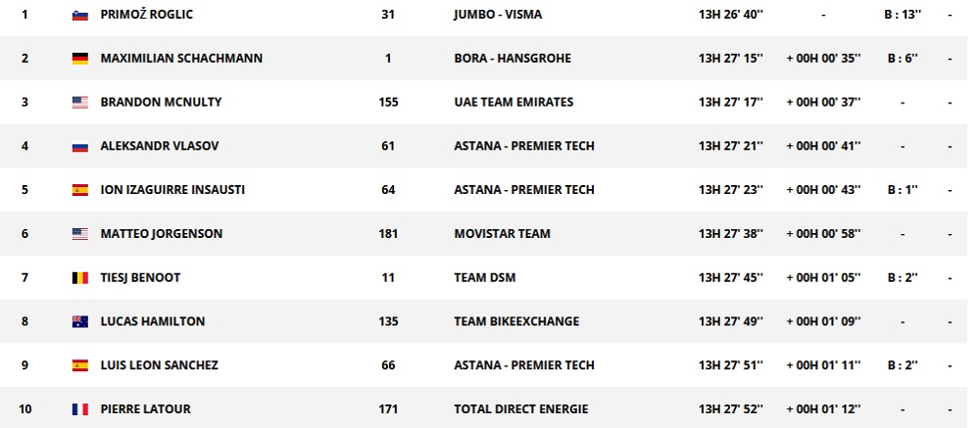
Task: Open the Movistar Team entry
Action: click(x=502, y=234)
